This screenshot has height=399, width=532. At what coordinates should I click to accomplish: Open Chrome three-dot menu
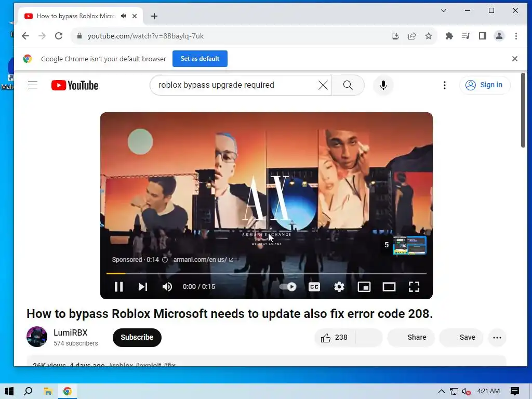[x=516, y=36]
